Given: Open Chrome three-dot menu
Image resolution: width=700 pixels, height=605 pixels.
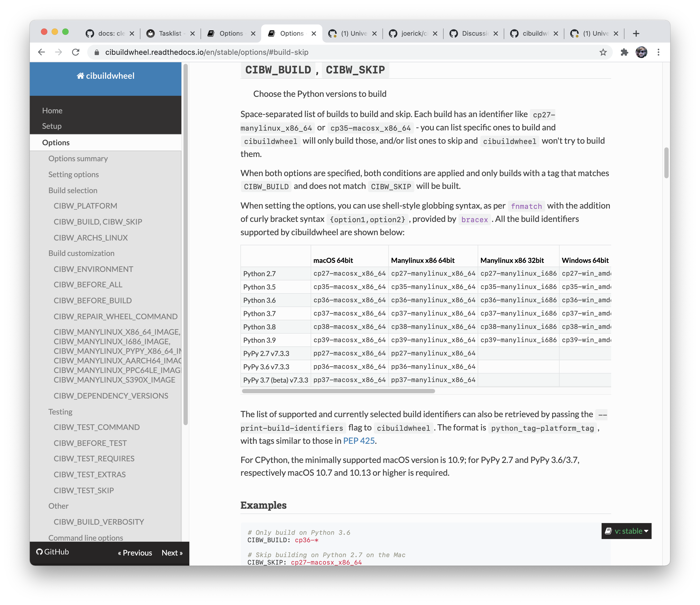Looking at the screenshot, I should (x=658, y=52).
